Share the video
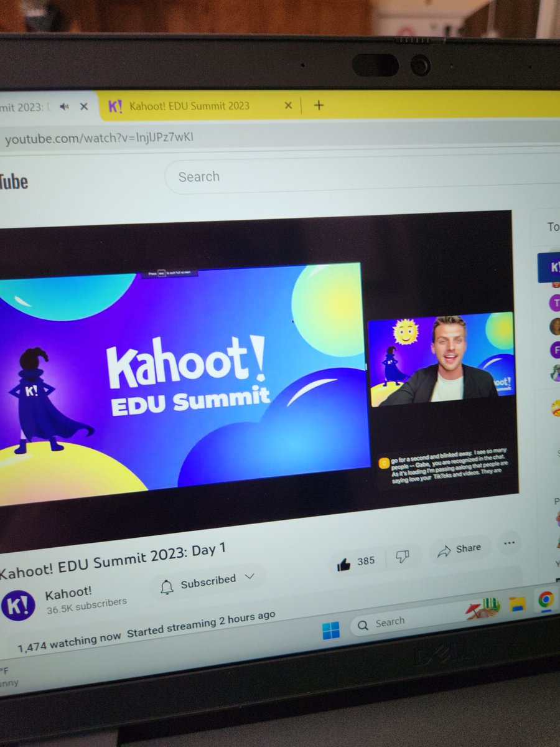Image resolution: width=560 pixels, height=747 pixels. coord(459,549)
